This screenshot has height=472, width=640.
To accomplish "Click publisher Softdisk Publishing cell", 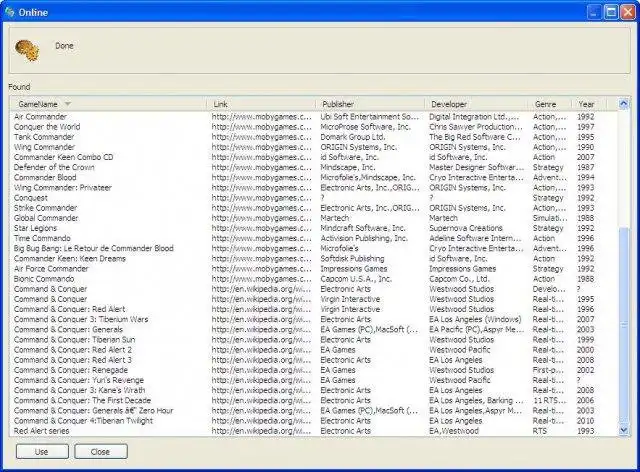I will pyautogui.click(x=352, y=259).
